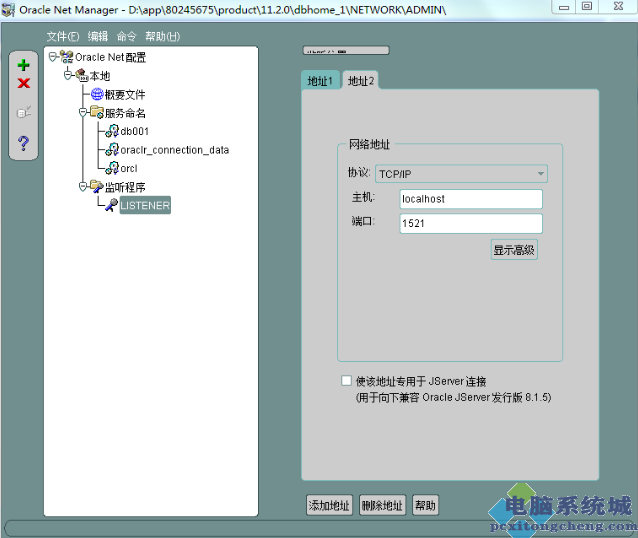Minimize the Oracle Net Manager window
638x538 pixels.
(x=564, y=7)
